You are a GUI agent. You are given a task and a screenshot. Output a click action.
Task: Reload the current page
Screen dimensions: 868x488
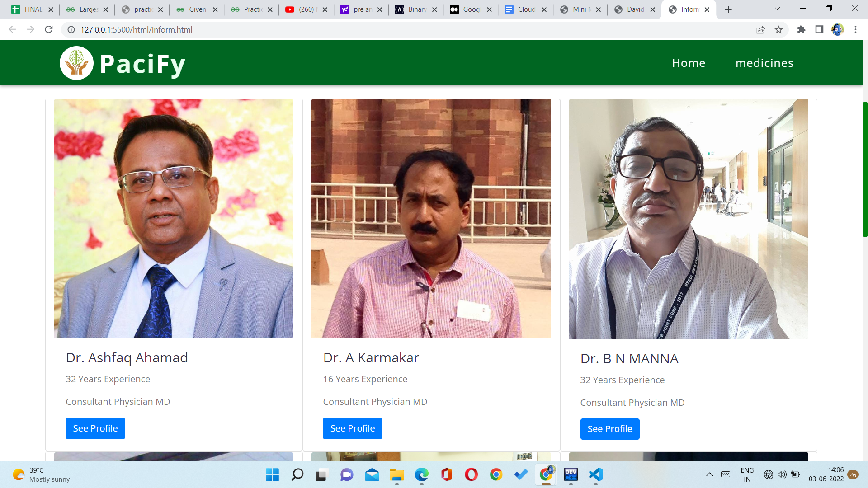coord(49,29)
